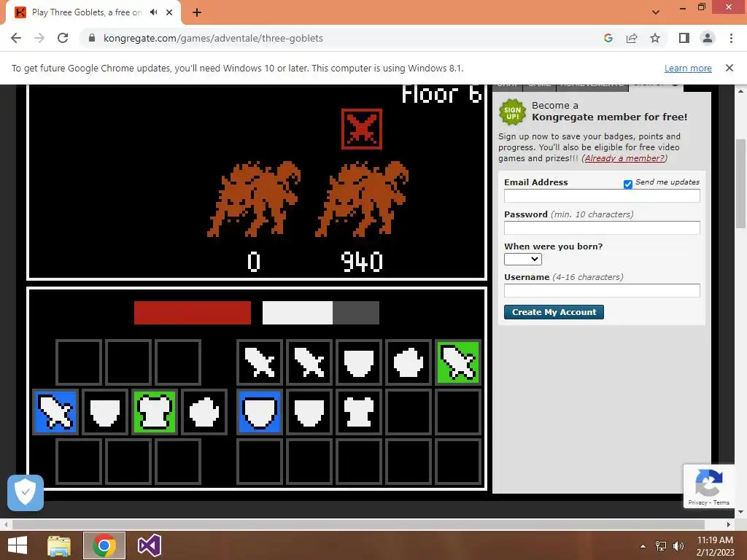Click the address bar URL
The image size is (747, 560).
(x=213, y=38)
